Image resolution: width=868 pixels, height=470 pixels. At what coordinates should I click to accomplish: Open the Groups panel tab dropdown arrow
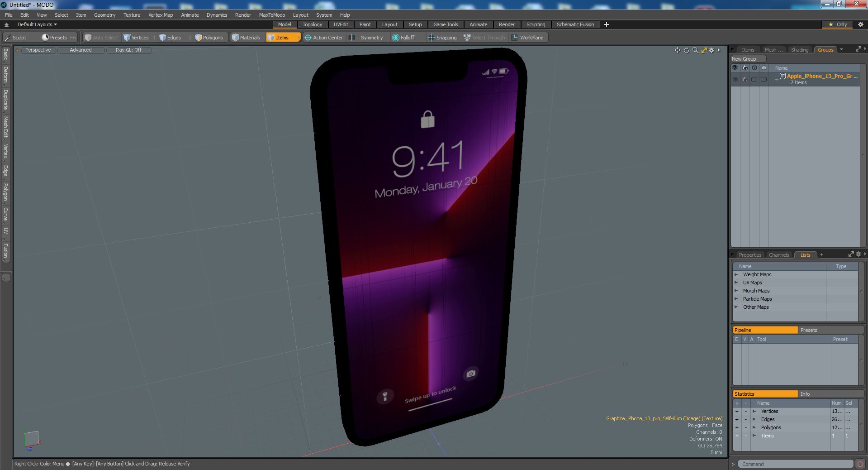tap(841, 50)
